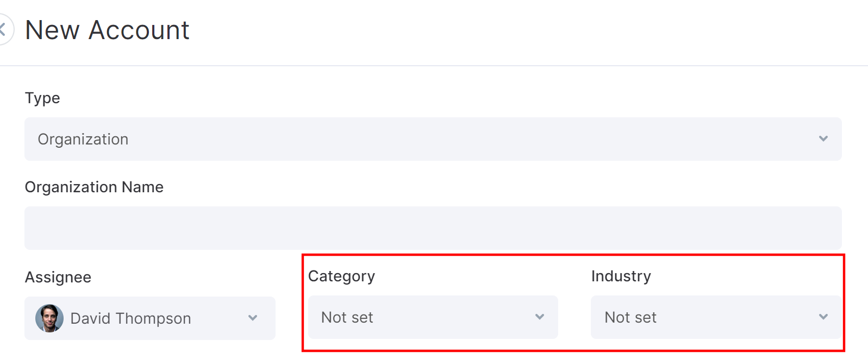The width and height of the screenshot is (868, 359).
Task: Click David Thompson's avatar photo
Action: point(49,318)
